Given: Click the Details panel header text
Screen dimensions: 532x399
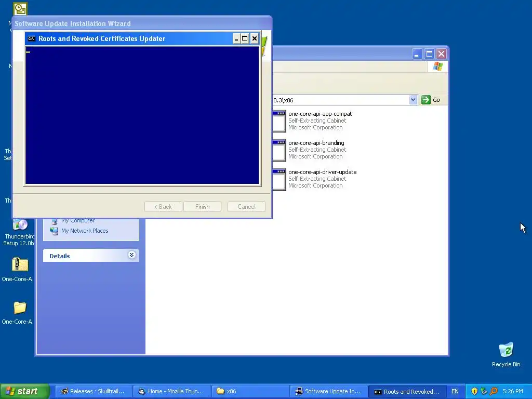Looking at the screenshot, I should (x=60, y=256).
